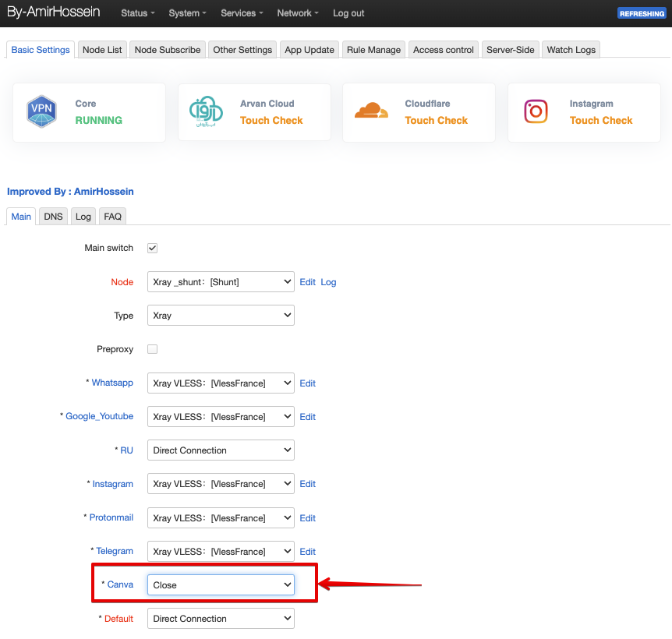The height and width of the screenshot is (639, 672).
Task: Open the Services menu
Action: click(x=242, y=13)
